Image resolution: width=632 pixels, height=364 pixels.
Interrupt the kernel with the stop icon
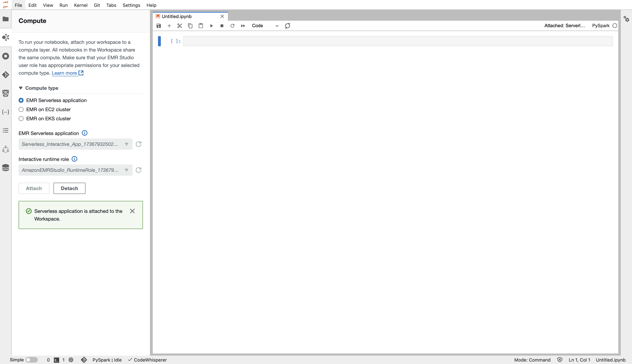click(x=222, y=26)
